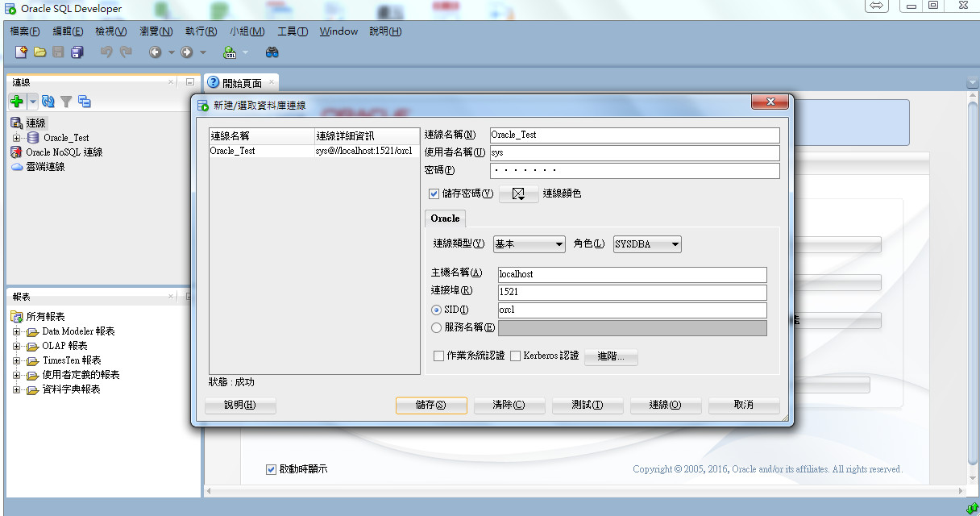Select the Oracle NoSQL 連線 icon
Image resolution: width=980 pixels, height=516 pixels.
pos(17,152)
